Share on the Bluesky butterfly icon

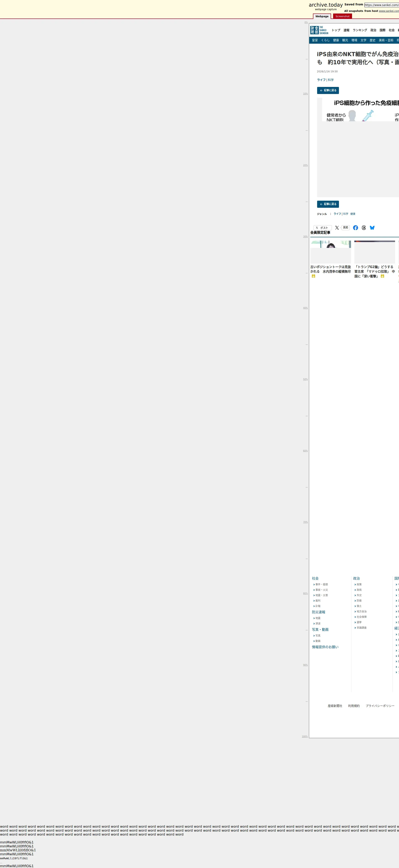click(x=372, y=228)
